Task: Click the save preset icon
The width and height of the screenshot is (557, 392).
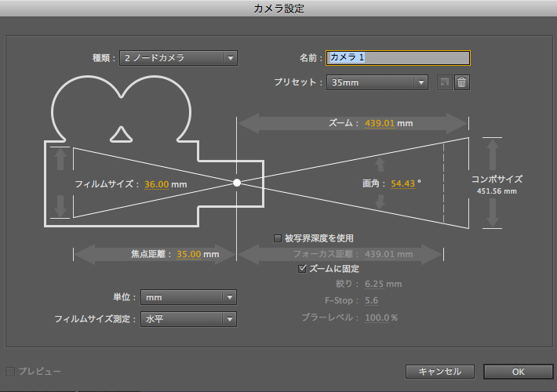Action: click(x=444, y=82)
